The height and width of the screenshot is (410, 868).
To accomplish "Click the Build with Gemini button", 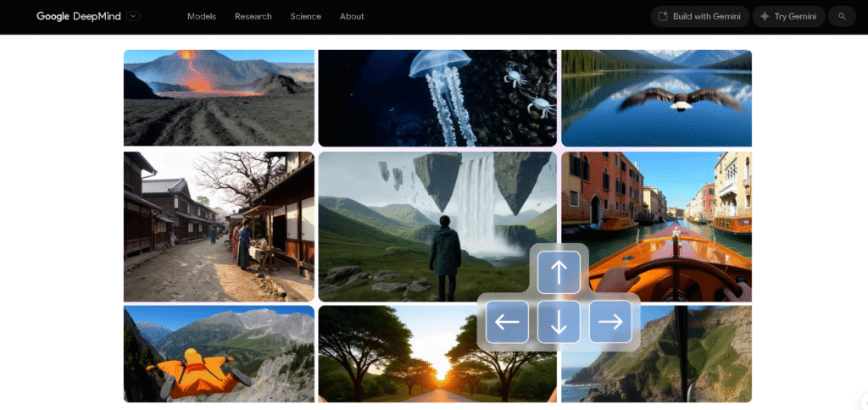I will click(x=699, y=16).
